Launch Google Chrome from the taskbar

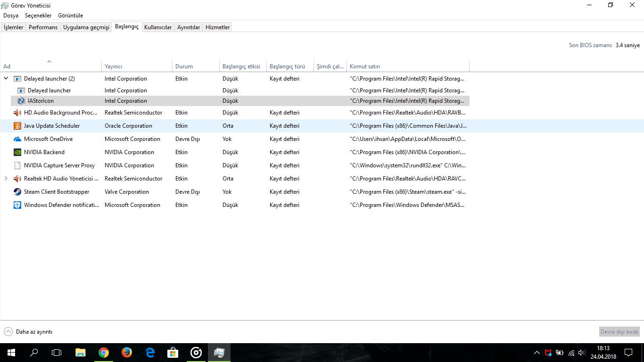click(x=104, y=353)
